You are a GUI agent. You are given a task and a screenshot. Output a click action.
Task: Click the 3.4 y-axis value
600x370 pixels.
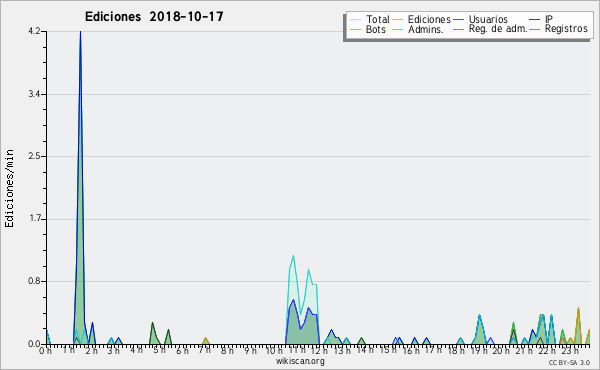click(x=34, y=94)
